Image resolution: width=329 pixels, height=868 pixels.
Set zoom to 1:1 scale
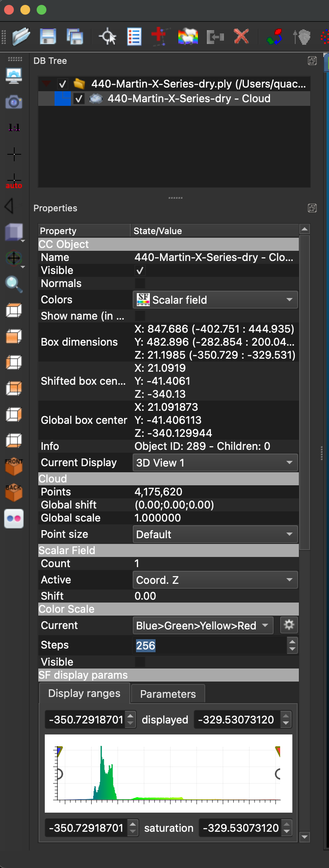14,128
